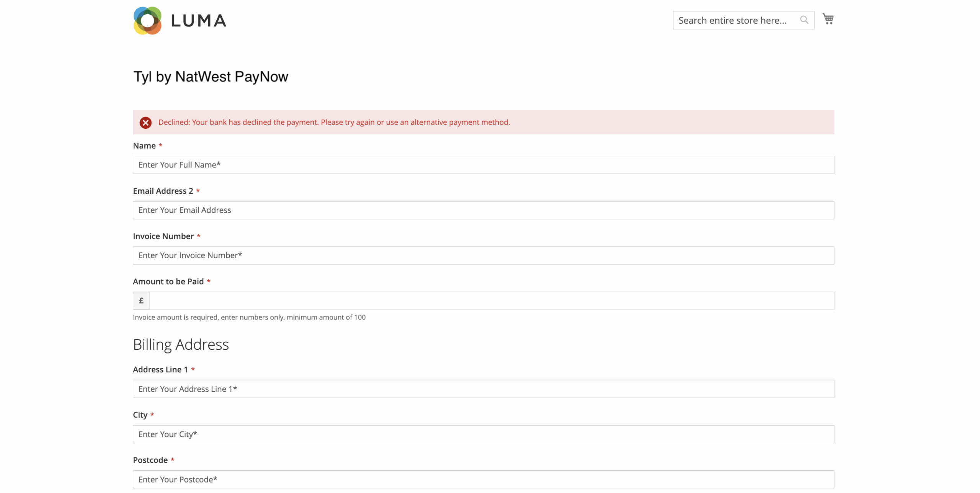Click the Invoice Number required asterisk
The width and height of the screenshot is (980, 493).
tap(199, 236)
